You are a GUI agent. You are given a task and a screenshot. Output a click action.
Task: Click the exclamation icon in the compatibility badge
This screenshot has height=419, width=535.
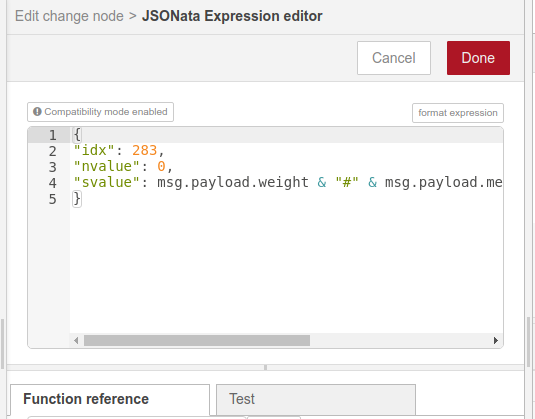pos(37,112)
